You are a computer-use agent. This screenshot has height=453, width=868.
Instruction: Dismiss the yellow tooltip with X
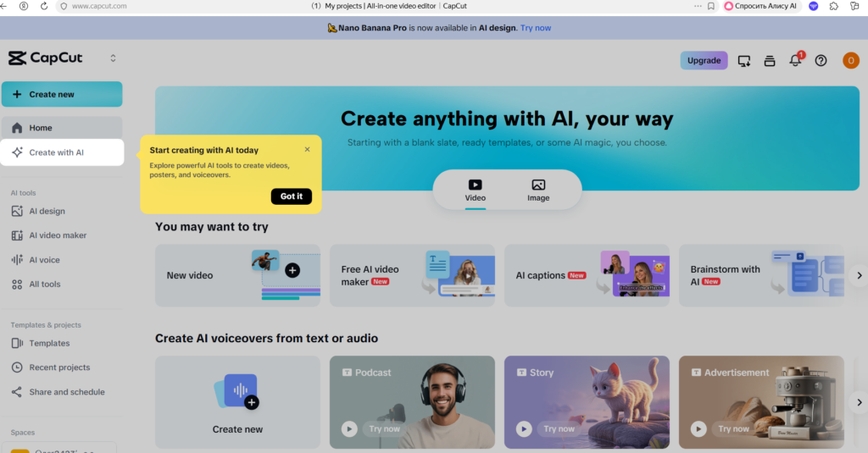307,150
